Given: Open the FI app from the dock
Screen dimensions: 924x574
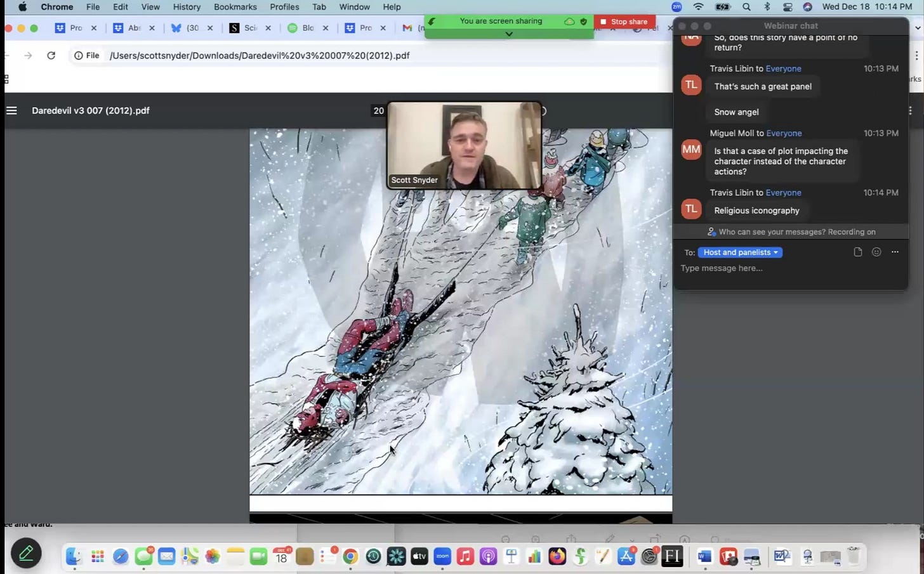Looking at the screenshot, I should pos(672,556).
